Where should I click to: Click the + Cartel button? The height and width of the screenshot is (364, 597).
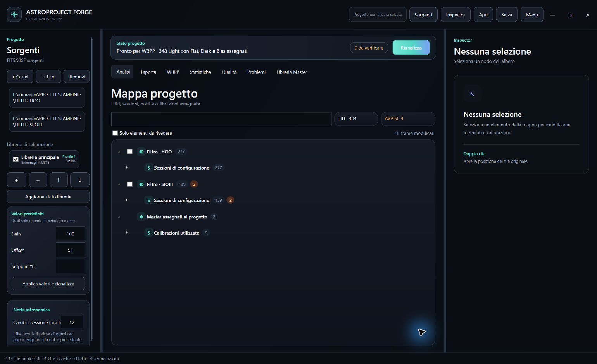pos(20,77)
